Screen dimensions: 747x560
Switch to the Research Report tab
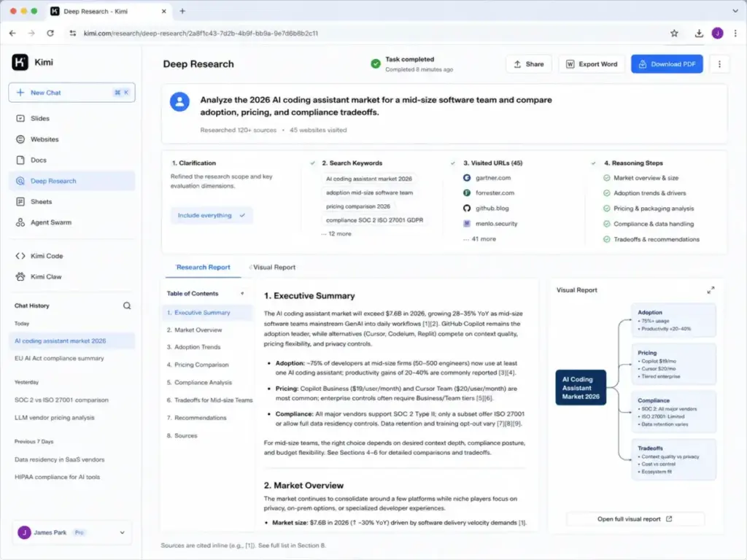point(204,267)
